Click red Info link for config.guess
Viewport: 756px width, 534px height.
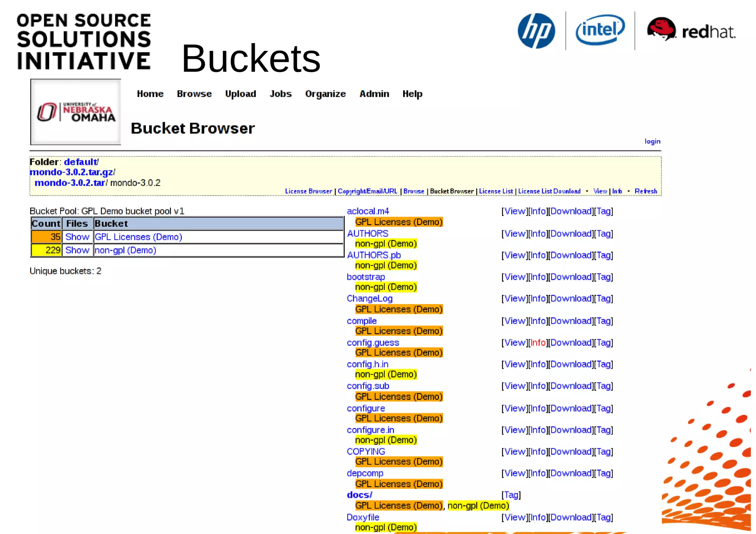(x=538, y=343)
